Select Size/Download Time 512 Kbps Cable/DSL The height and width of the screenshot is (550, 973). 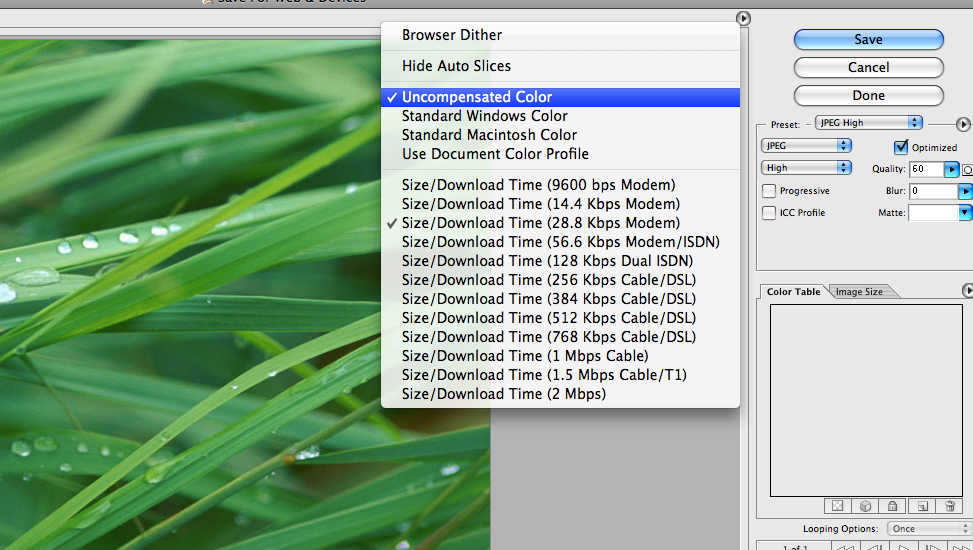(560, 318)
